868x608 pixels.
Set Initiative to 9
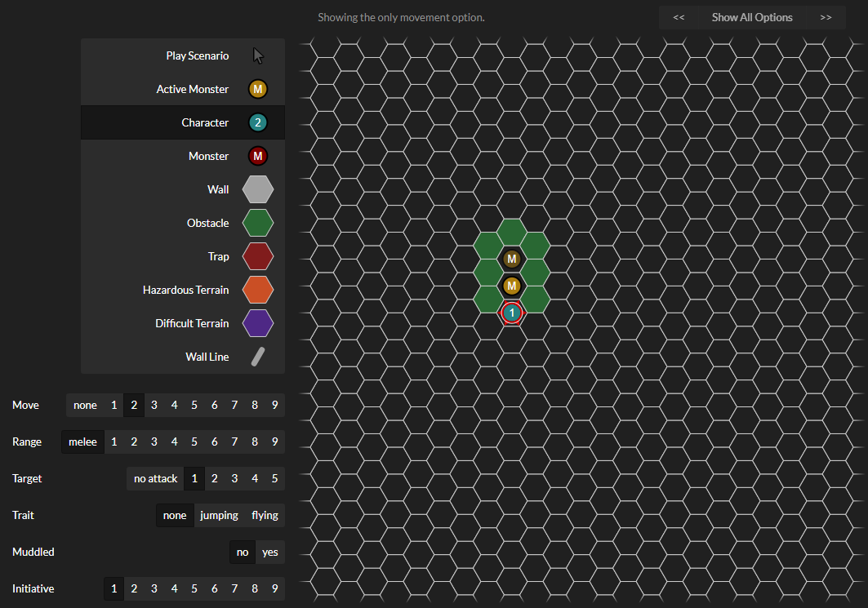[x=274, y=588]
